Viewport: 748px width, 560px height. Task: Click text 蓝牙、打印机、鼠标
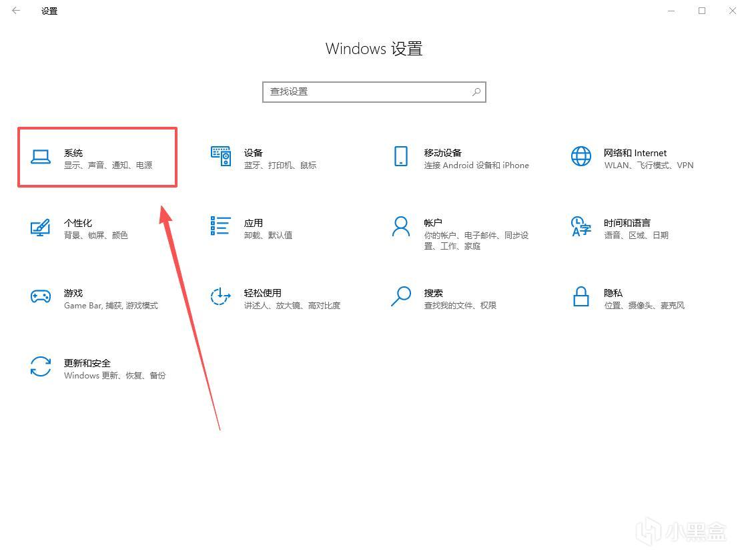tap(280, 165)
